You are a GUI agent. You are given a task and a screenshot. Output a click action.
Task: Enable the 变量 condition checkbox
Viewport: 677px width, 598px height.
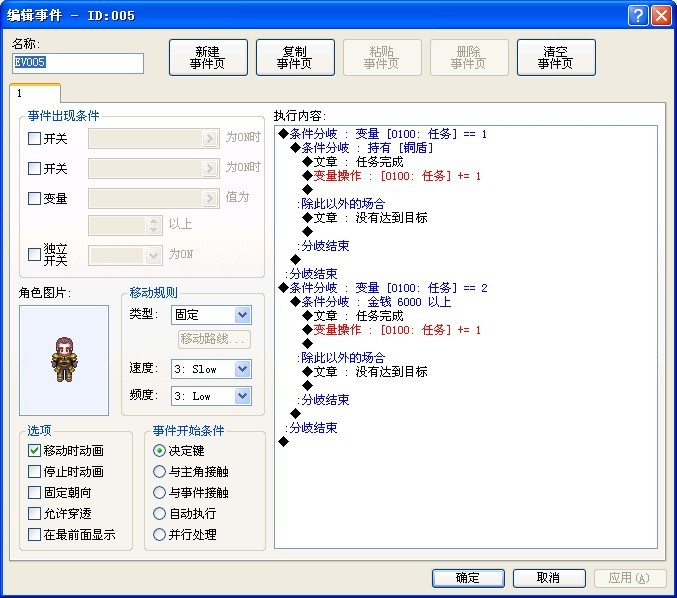pyautogui.click(x=34, y=198)
